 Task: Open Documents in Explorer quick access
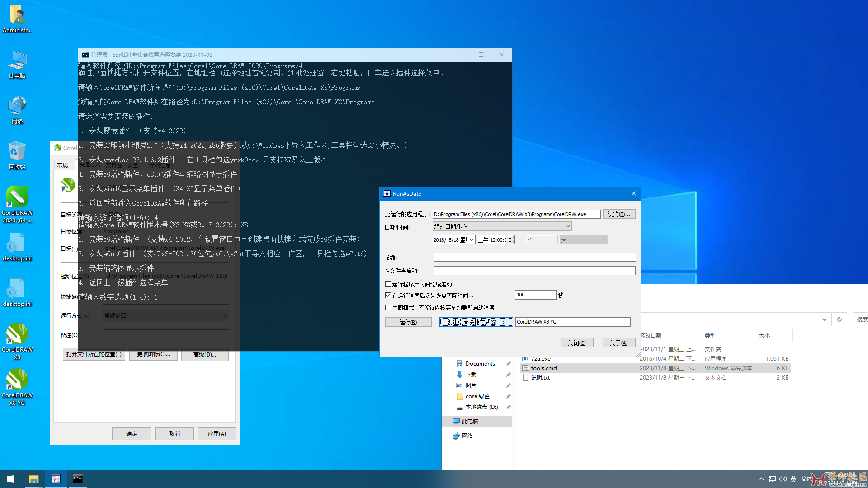click(x=480, y=364)
